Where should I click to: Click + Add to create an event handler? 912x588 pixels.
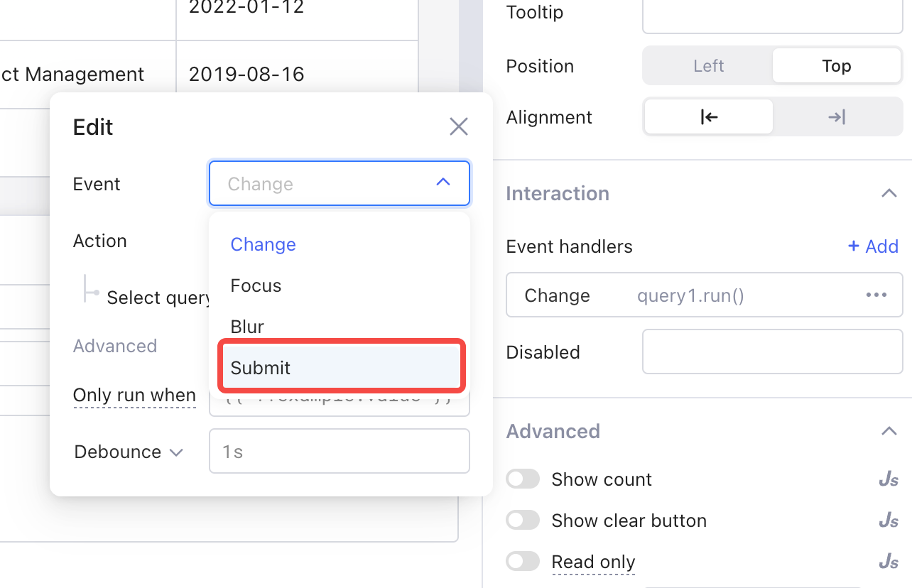tap(873, 246)
